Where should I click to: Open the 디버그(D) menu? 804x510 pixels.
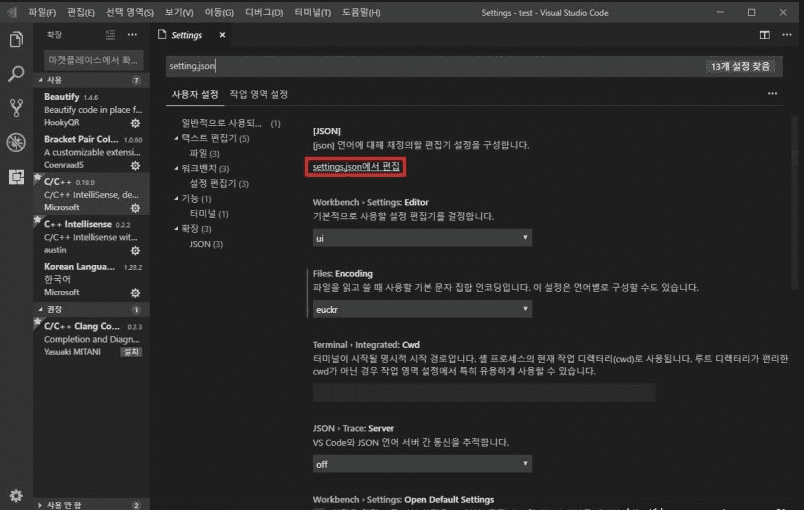point(264,12)
